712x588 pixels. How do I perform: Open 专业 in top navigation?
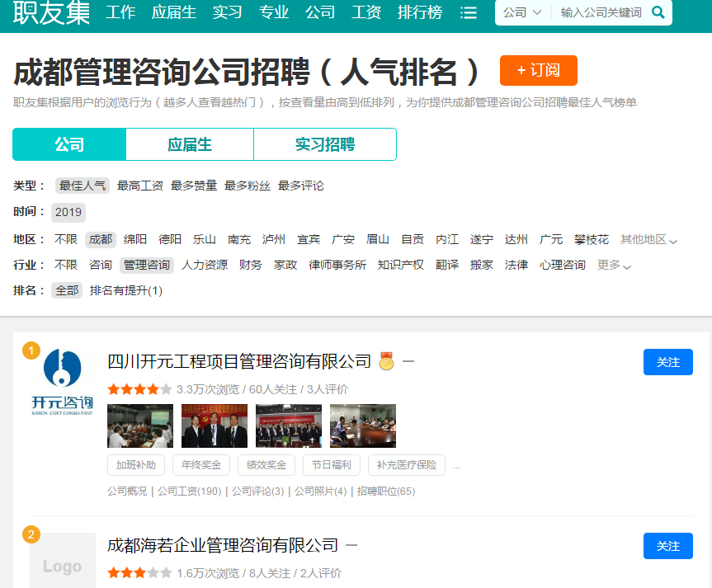pos(274,12)
